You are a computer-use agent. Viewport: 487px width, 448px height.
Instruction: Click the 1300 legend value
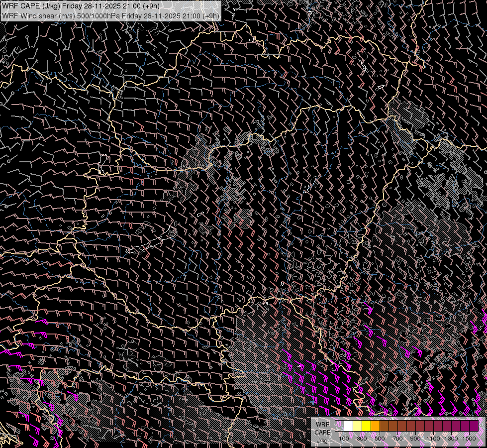[451, 439]
